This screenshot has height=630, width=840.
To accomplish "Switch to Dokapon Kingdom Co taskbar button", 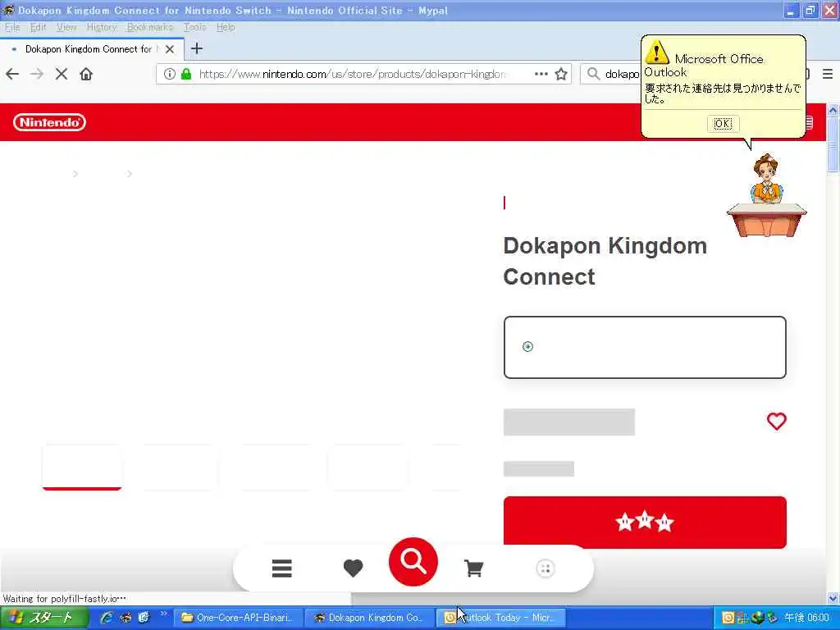I will [370, 618].
